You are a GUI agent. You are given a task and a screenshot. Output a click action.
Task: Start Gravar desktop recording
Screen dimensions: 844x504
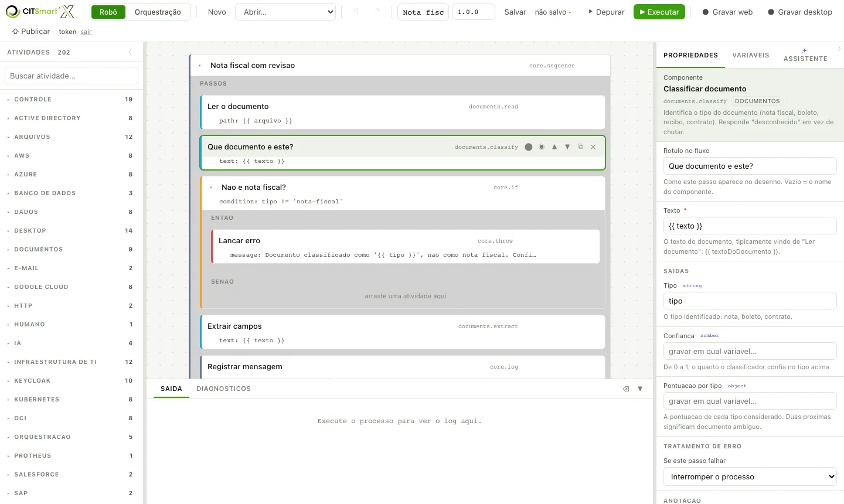[800, 12]
